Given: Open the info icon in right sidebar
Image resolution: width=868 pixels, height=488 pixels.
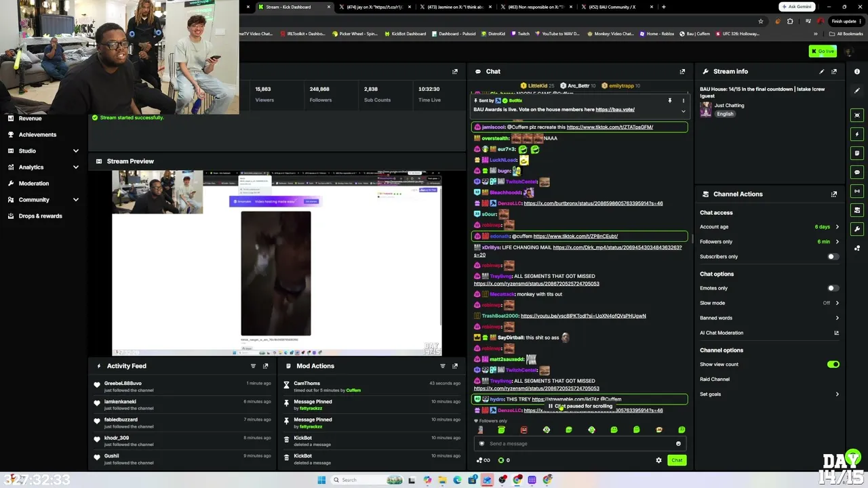Looking at the screenshot, I should click(857, 71).
